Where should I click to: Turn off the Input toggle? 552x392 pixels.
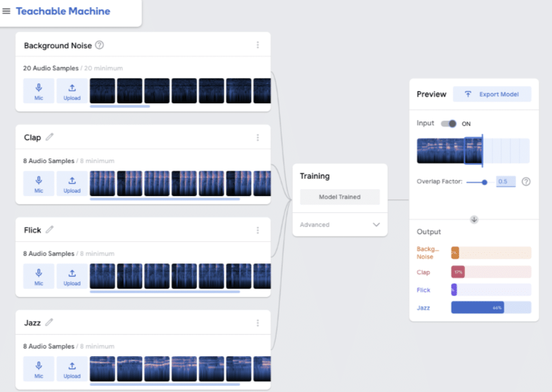pyautogui.click(x=449, y=124)
